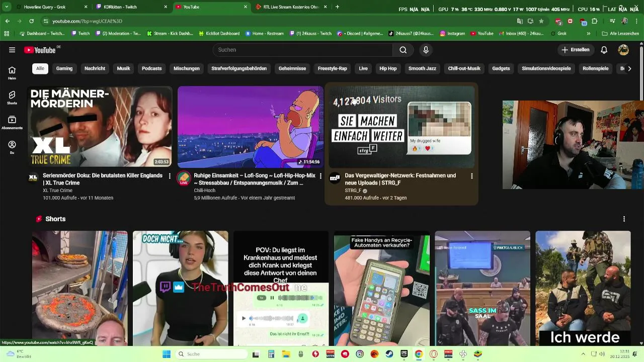Open the Instagram bookmark
The width and height of the screenshot is (644, 362).
452,34
